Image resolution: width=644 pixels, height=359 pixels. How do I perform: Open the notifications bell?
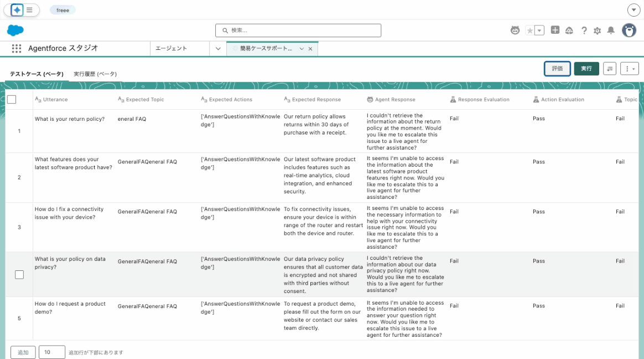(x=611, y=30)
